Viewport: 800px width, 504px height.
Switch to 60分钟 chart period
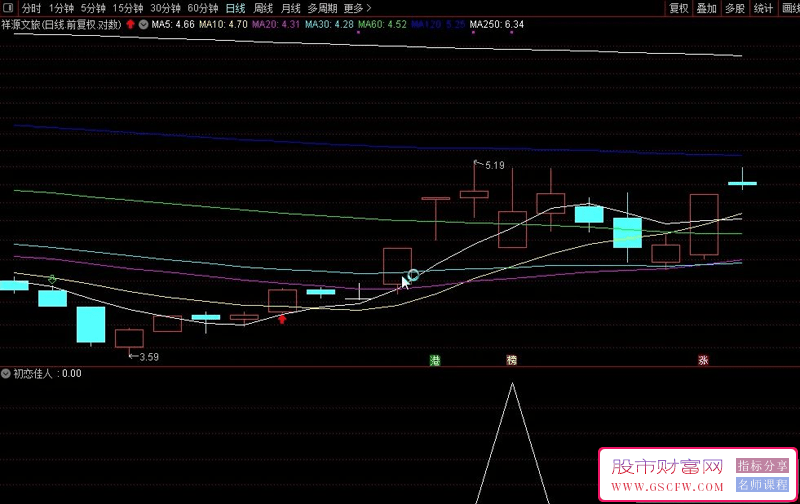point(203,8)
